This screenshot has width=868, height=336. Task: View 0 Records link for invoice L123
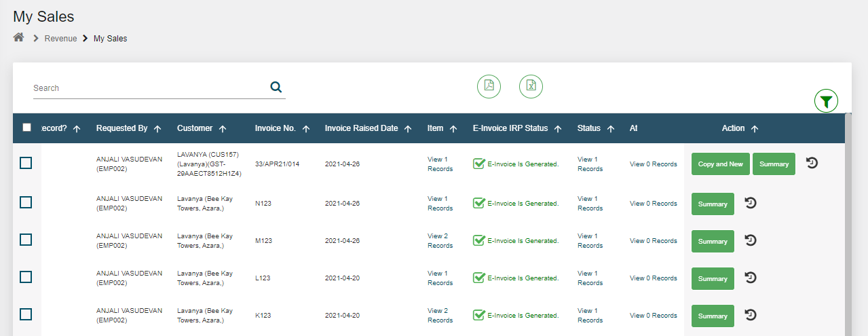click(x=654, y=278)
